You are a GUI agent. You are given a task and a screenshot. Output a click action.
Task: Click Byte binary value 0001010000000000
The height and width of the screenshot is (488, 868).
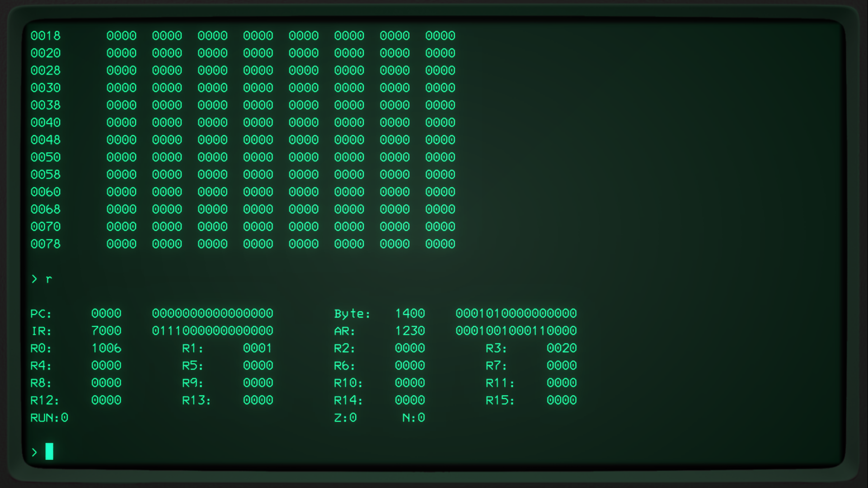pyautogui.click(x=516, y=314)
